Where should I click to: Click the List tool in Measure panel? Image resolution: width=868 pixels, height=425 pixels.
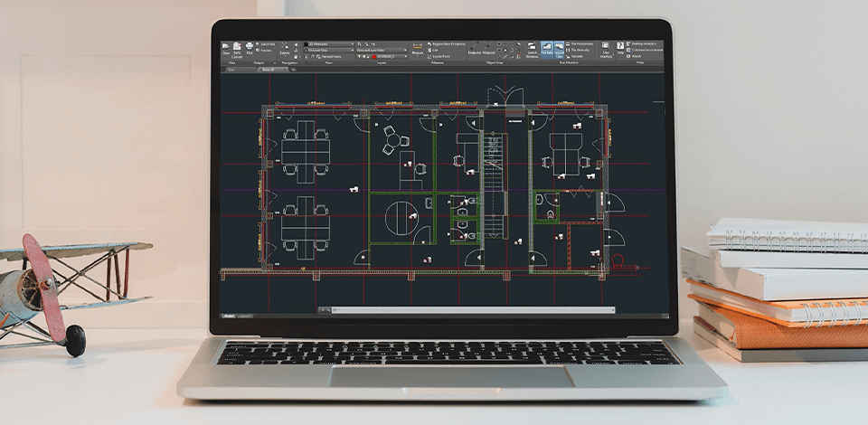(432, 51)
